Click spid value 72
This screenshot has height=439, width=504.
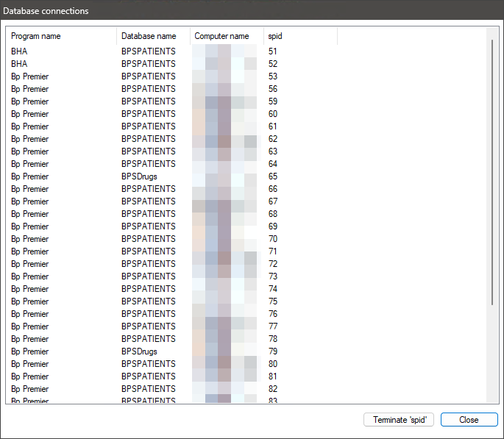272,264
